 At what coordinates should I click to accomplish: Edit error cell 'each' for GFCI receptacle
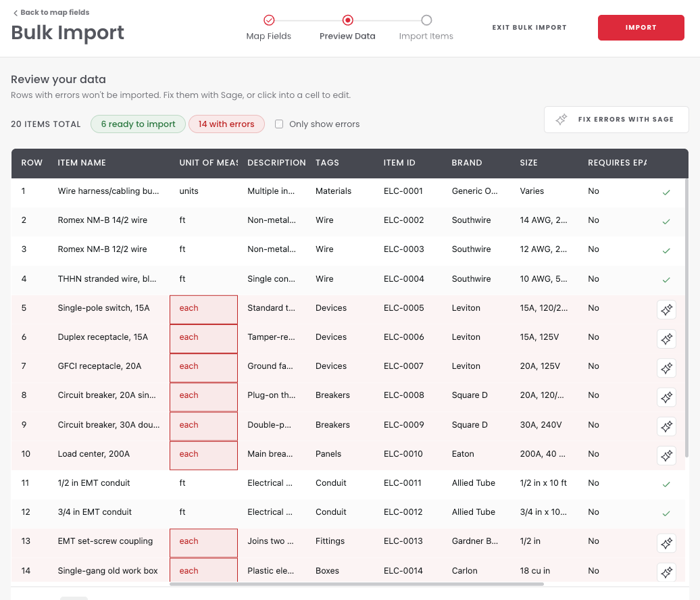[x=203, y=368]
